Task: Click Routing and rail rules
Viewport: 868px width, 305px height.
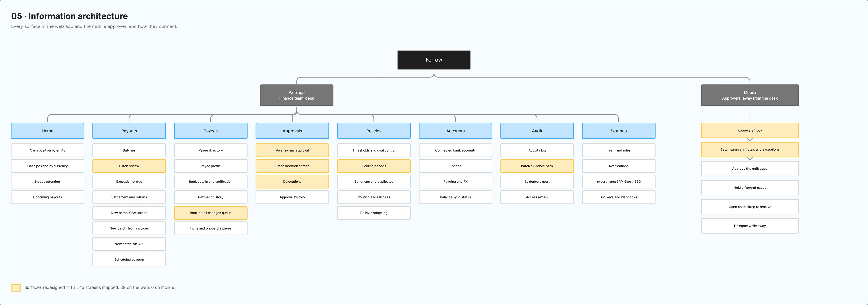Action: 374,197
